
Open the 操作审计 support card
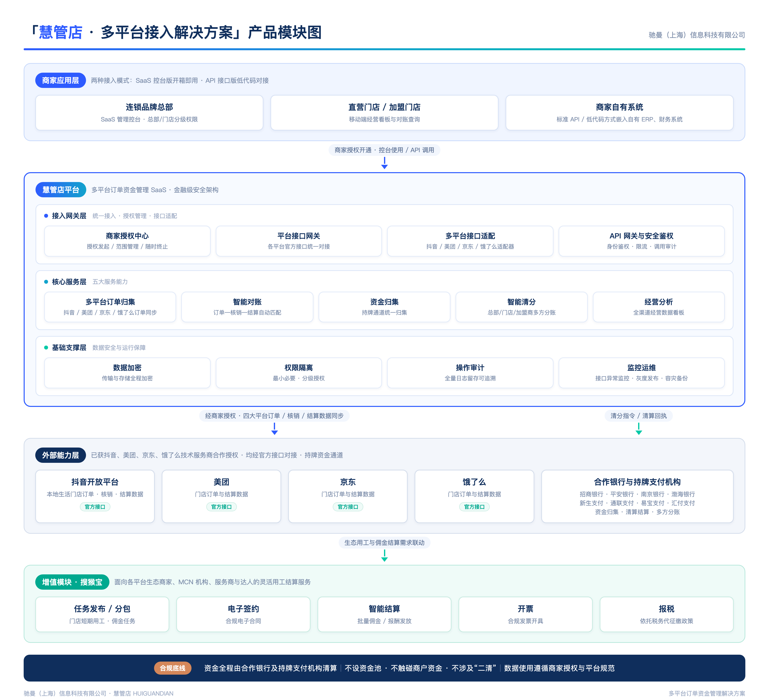pyautogui.click(x=470, y=373)
